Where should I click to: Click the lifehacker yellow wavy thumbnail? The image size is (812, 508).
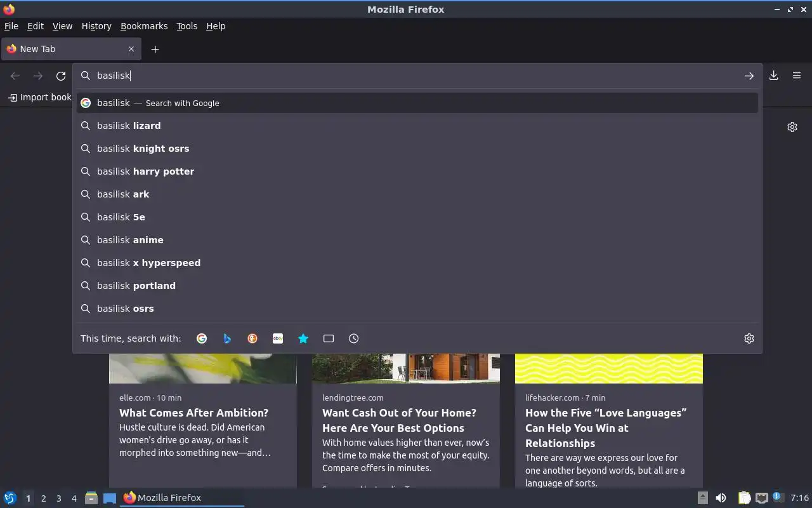click(609, 368)
